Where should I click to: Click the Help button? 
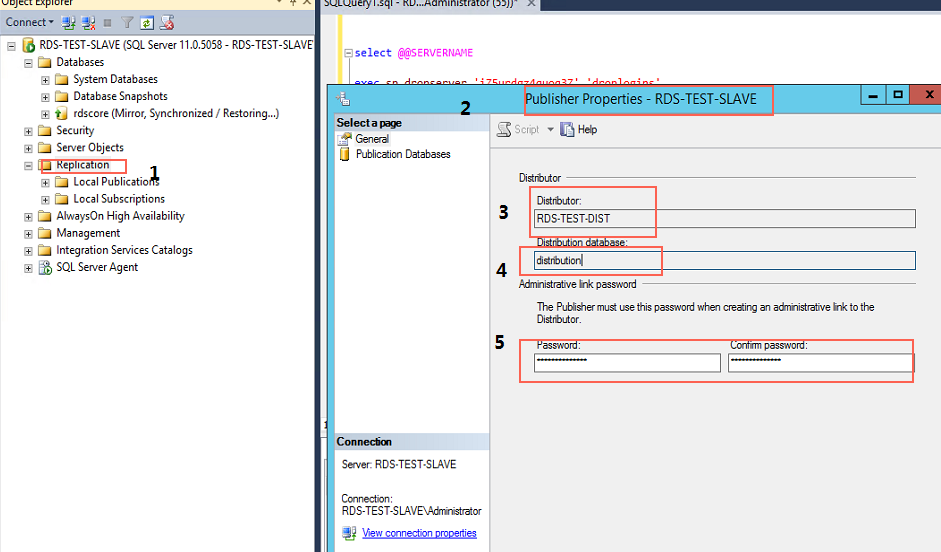click(579, 130)
